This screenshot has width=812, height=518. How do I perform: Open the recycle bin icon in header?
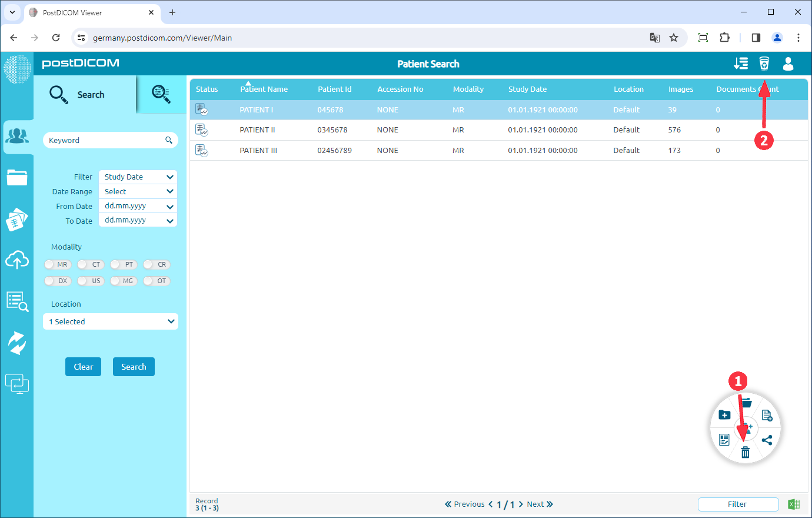tap(764, 64)
